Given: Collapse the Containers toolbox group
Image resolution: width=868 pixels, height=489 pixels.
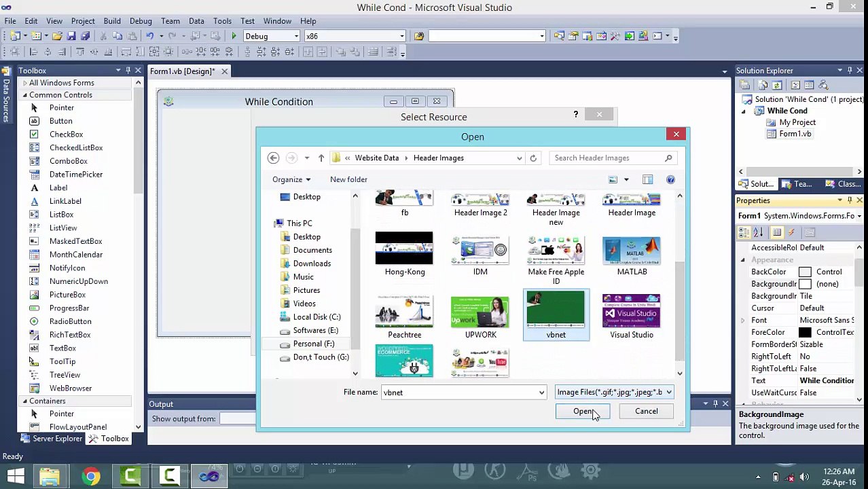Looking at the screenshot, I should point(24,401).
